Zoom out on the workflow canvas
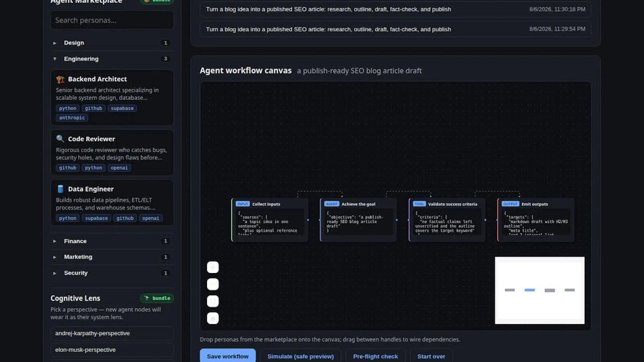 tap(213, 284)
